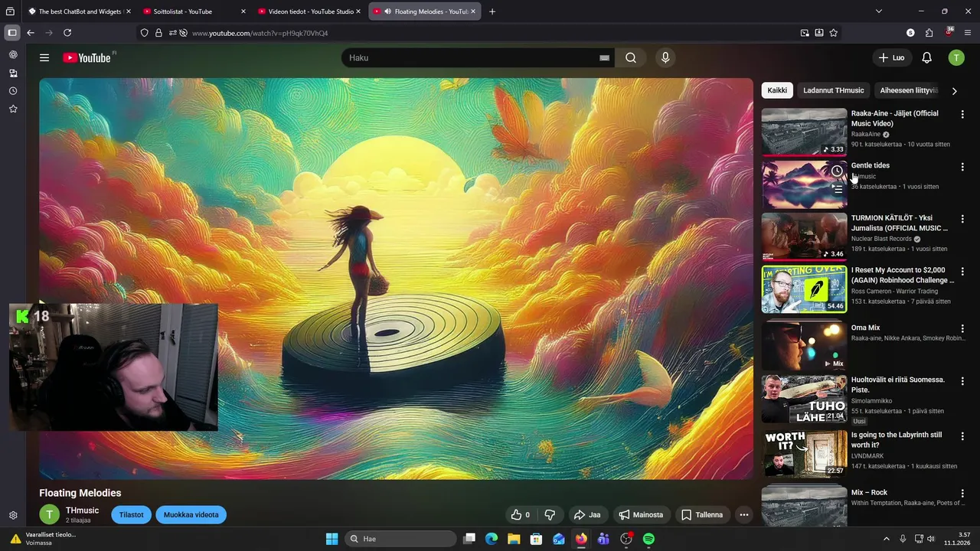Open the Luo create menu

(x=891, y=57)
